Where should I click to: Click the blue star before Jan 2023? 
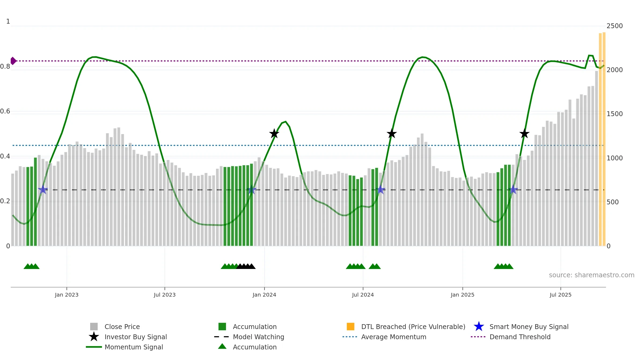tap(43, 190)
